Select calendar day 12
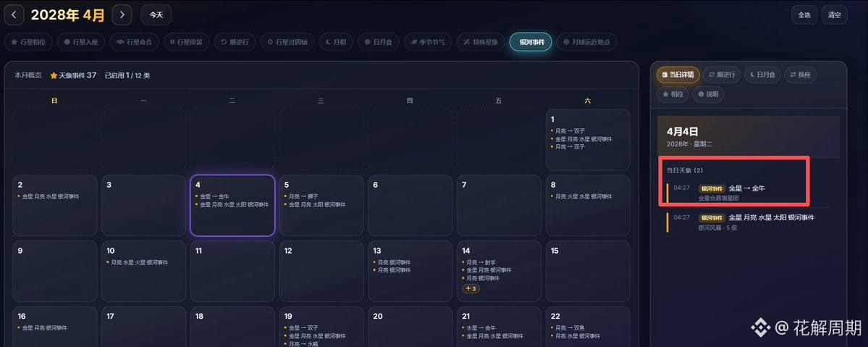868x347 pixels. click(x=321, y=271)
